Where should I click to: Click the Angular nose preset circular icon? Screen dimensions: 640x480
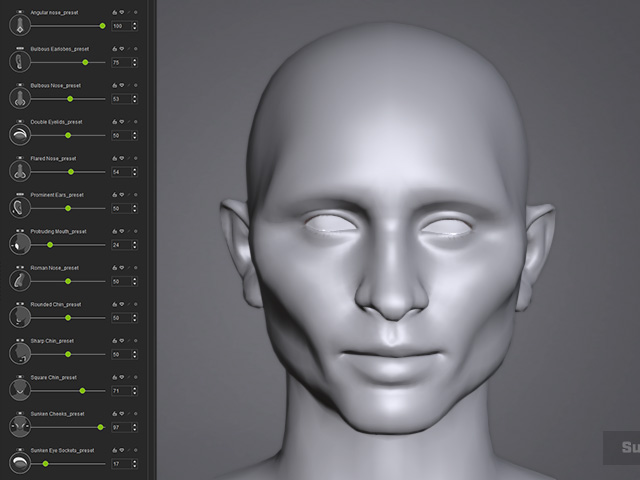20,26
